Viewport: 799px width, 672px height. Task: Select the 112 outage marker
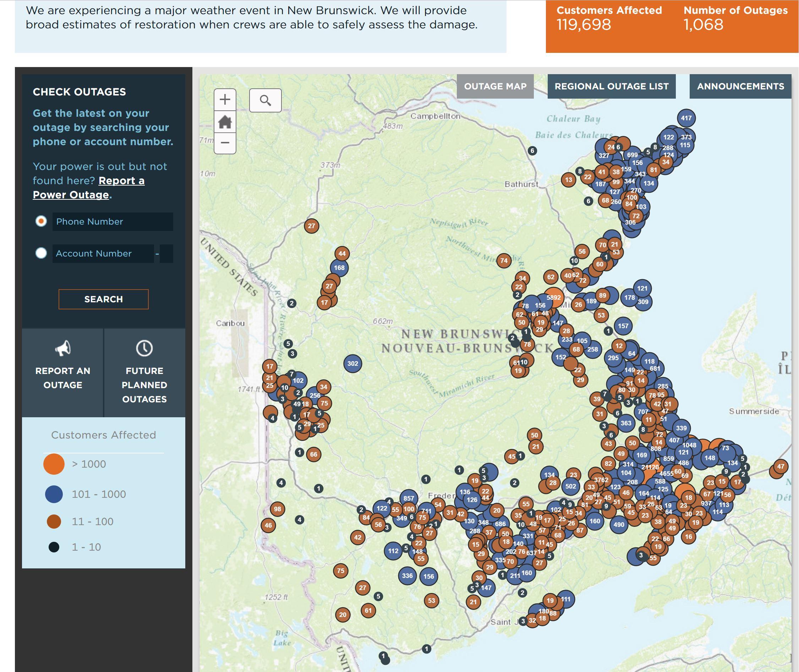(x=393, y=551)
